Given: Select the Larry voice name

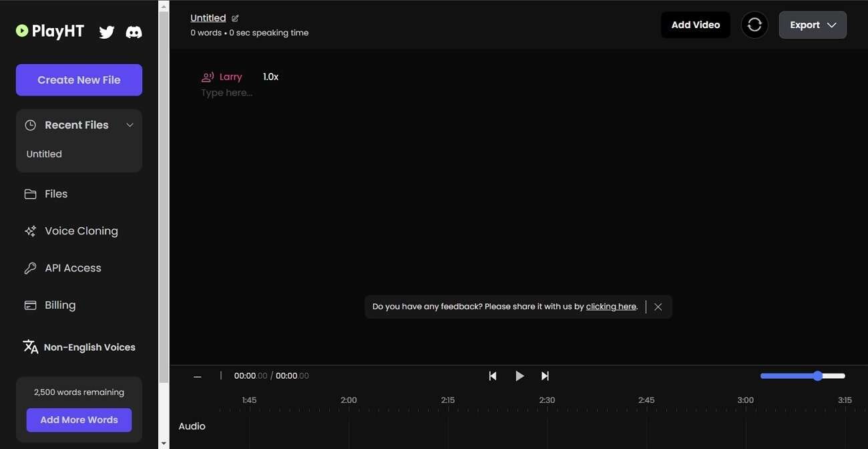Looking at the screenshot, I should (230, 77).
